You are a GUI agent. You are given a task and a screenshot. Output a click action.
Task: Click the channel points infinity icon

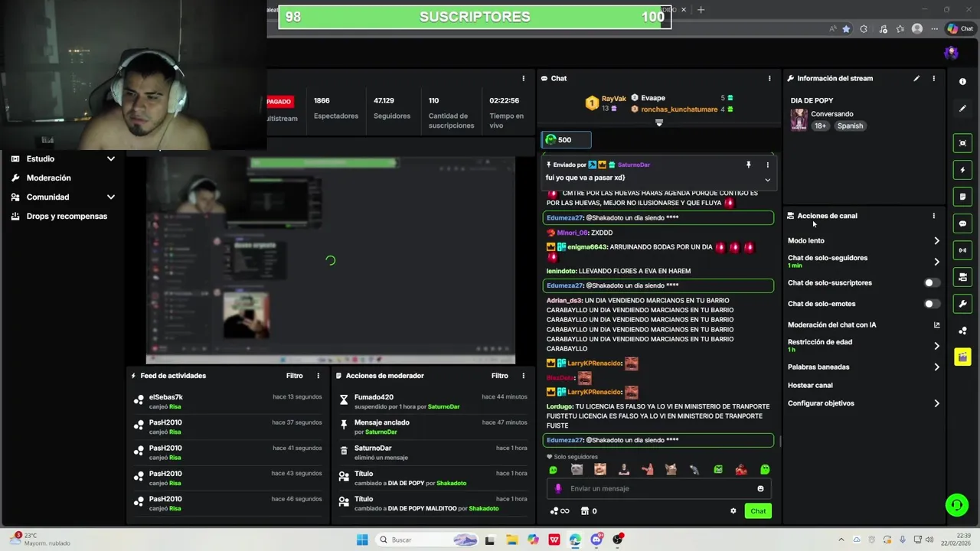click(560, 511)
